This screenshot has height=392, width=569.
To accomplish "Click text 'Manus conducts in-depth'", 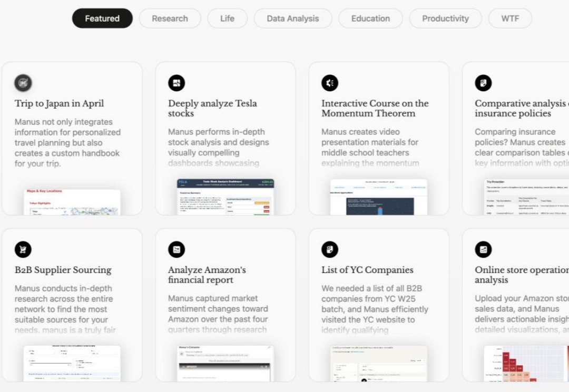I will pos(63,288).
